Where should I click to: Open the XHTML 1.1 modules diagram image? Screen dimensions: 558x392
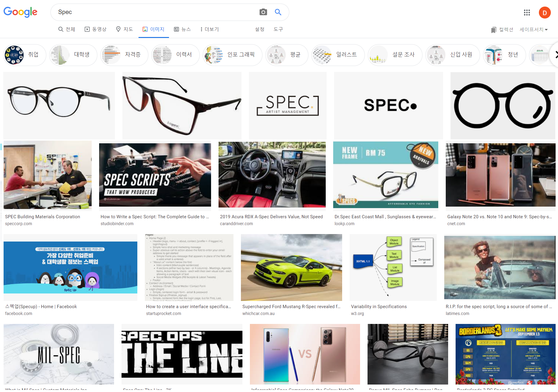tap(393, 268)
